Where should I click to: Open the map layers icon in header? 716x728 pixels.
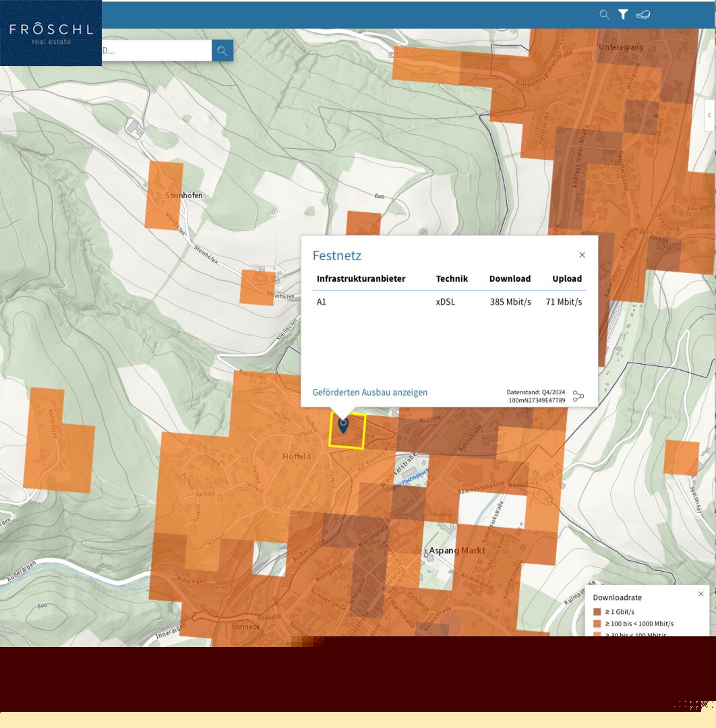point(643,14)
